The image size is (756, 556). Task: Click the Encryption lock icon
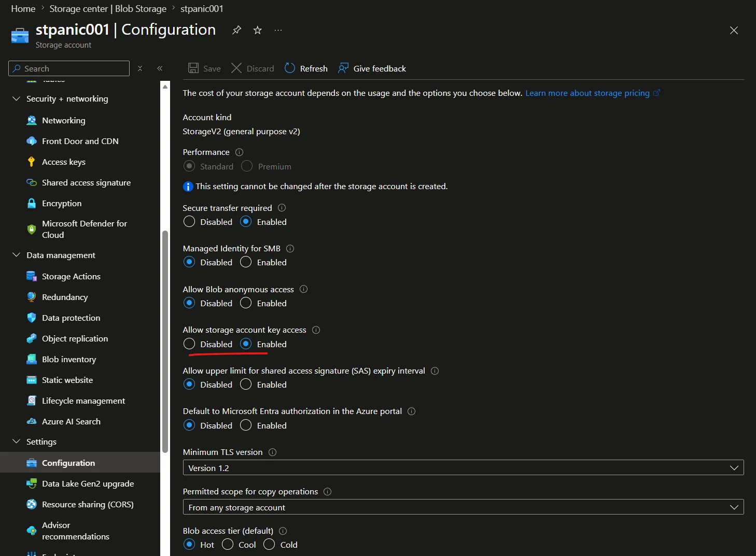(32, 203)
